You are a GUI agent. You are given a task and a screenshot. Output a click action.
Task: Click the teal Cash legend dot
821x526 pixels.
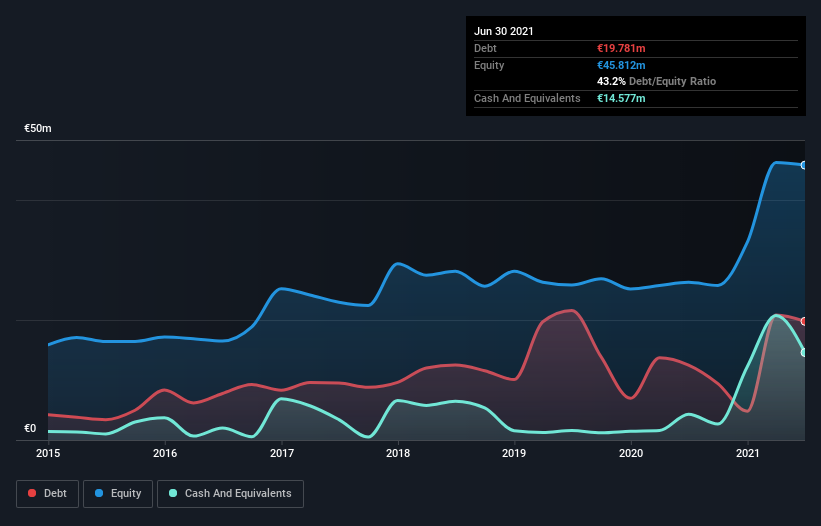click(x=173, y=493)
